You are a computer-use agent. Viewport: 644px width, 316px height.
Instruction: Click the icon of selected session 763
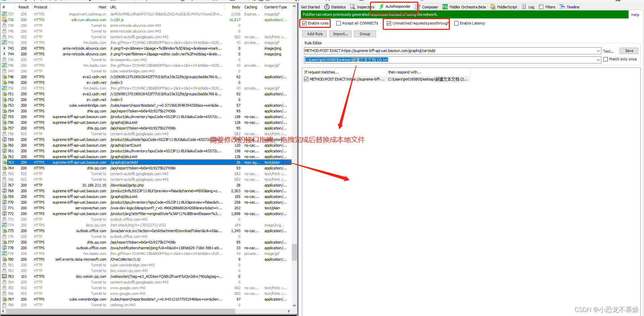coord(4,162)
